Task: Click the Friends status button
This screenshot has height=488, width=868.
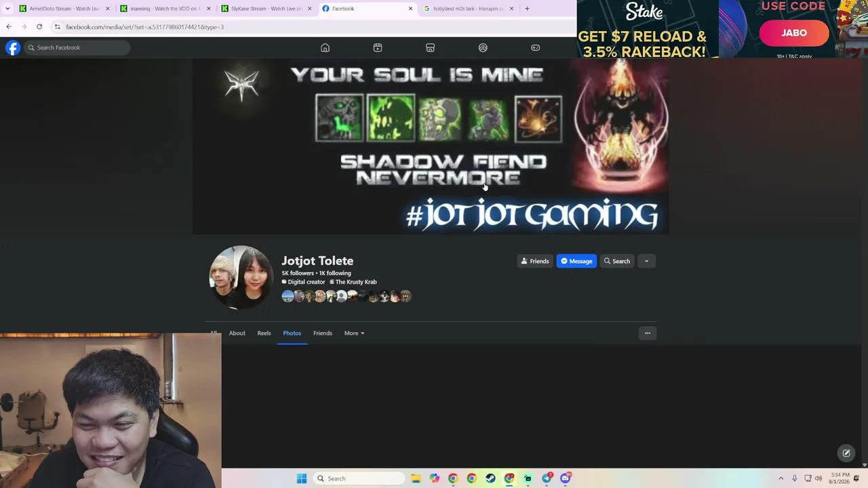Action: [534, 261]
